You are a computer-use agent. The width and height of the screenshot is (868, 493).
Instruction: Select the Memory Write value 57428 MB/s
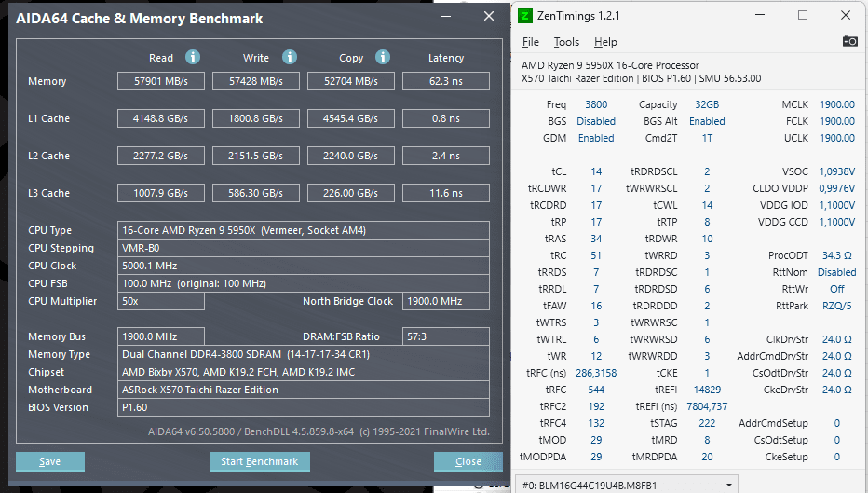click(x=256, y=81)
